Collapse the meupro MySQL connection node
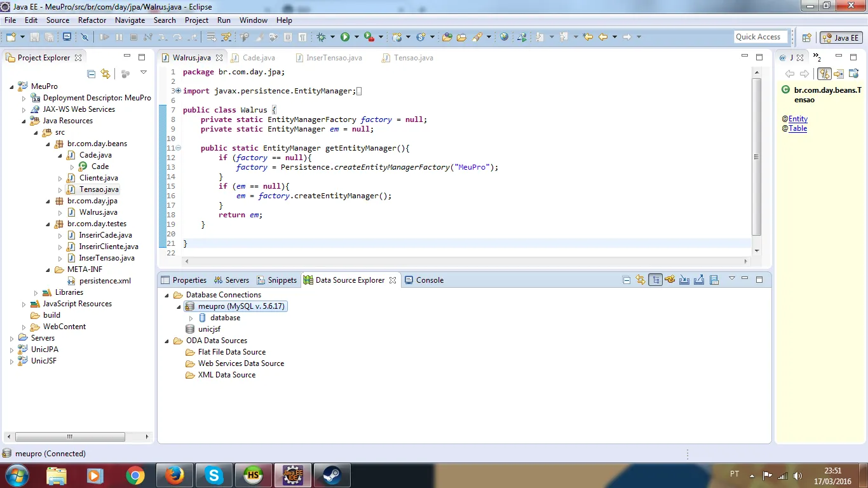868x488 pixels. pos(179,306)
